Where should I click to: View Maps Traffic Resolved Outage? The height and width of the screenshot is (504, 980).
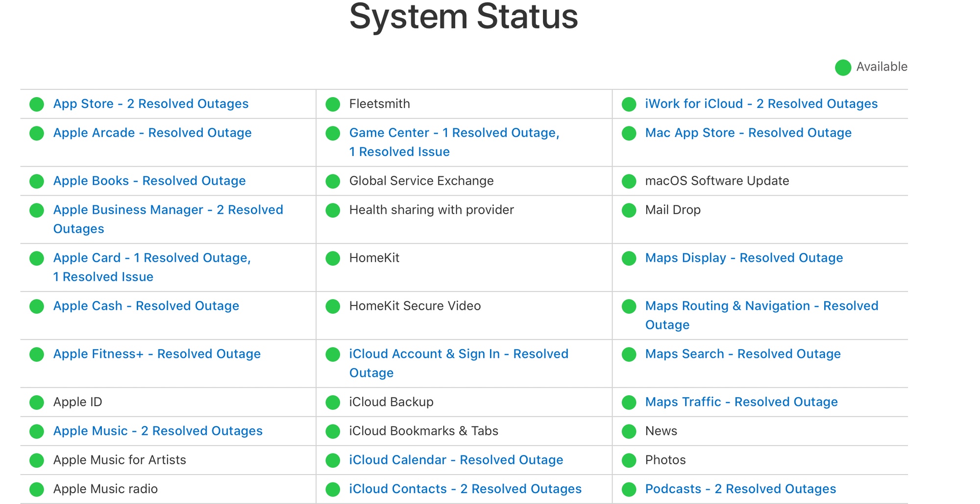point(741,402)
